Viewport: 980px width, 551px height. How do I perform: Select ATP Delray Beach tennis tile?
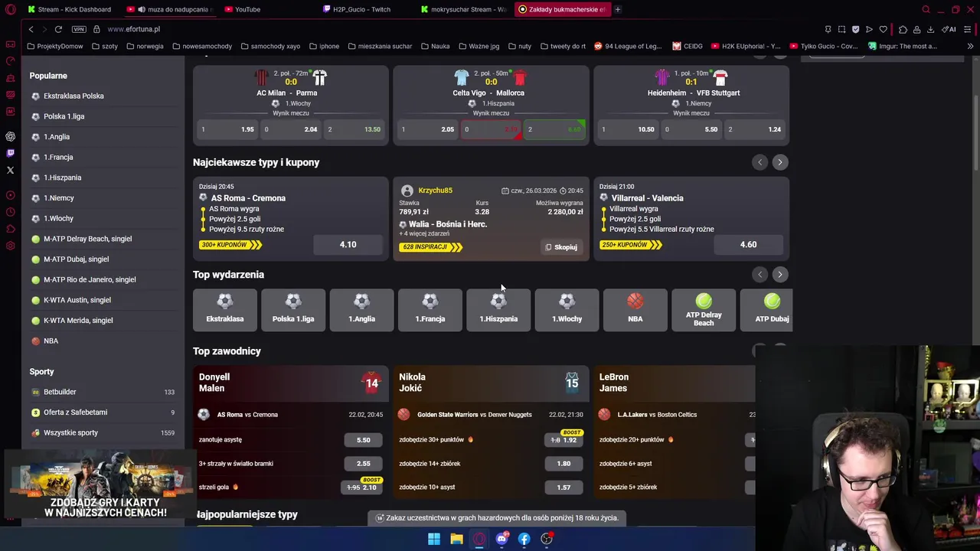point(704,309)
